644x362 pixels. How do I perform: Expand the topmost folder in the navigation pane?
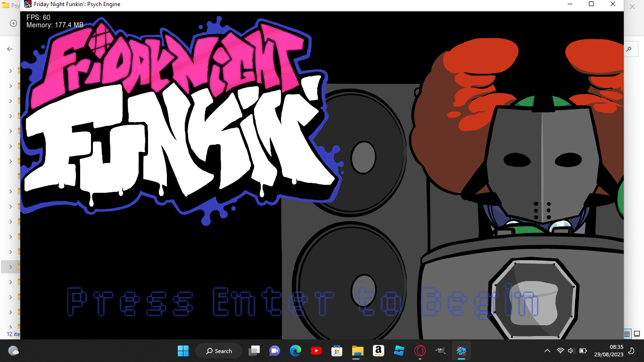[10, 71]
